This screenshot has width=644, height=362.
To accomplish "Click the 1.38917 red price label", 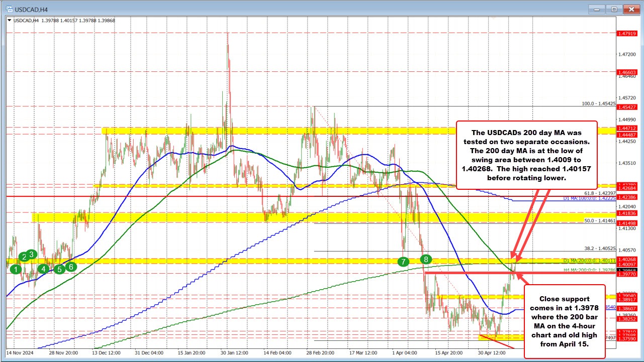I will click(x=627, y=299).
